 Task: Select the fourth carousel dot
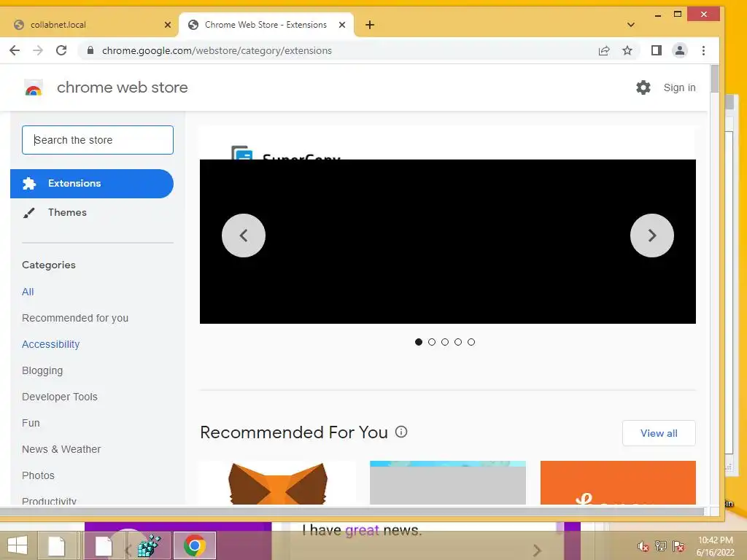[458, 342]
